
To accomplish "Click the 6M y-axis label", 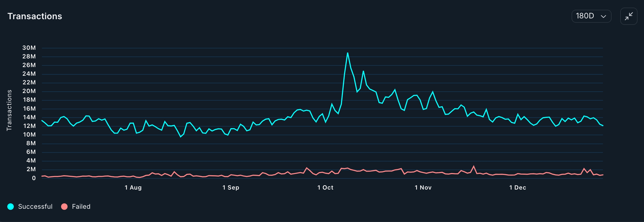I will [x=31, y=152].
